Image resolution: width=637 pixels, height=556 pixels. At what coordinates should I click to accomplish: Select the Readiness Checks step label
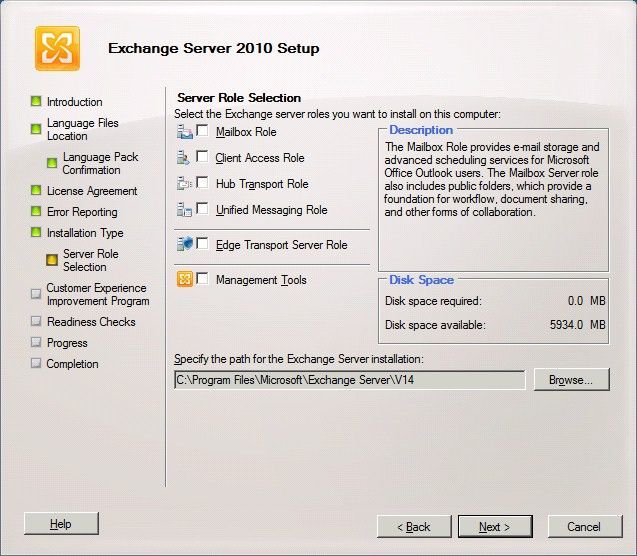click(91, 322)
